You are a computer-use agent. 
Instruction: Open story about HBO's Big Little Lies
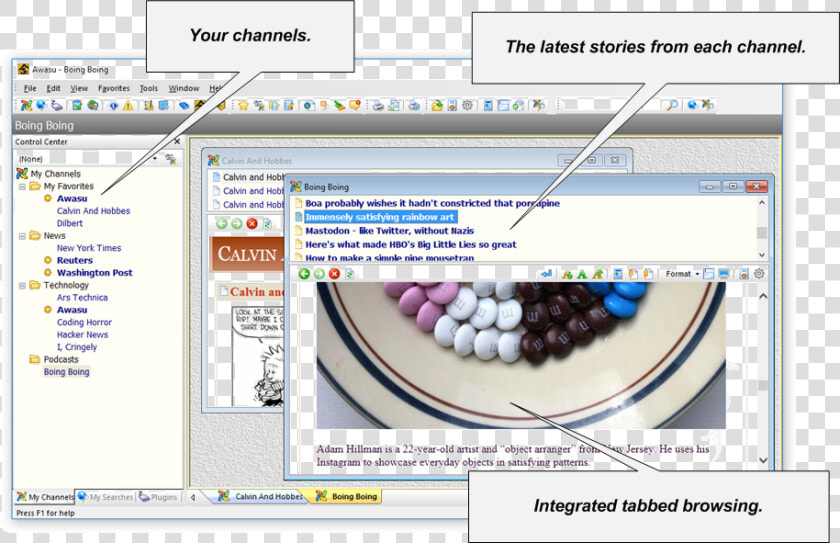[411, 244]
